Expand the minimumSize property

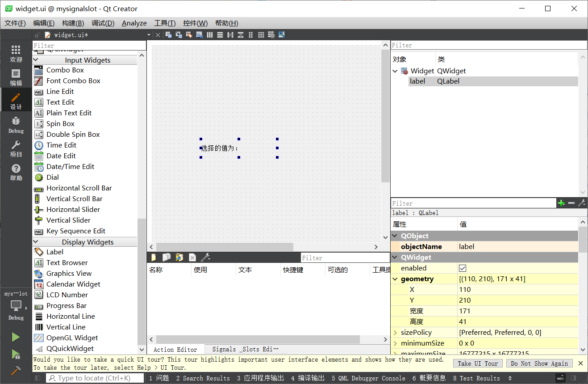coord(395,343)
